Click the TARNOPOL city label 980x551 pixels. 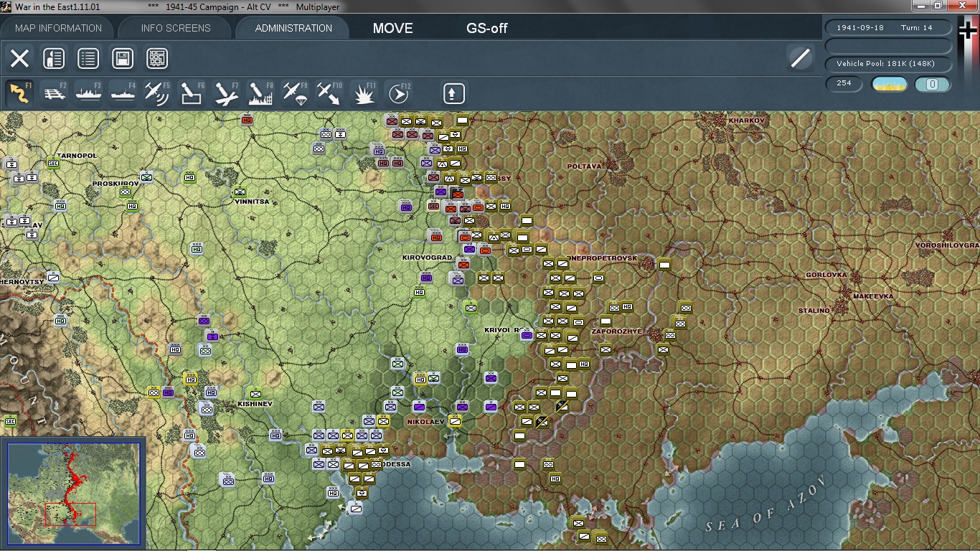(x=77, y=156)
